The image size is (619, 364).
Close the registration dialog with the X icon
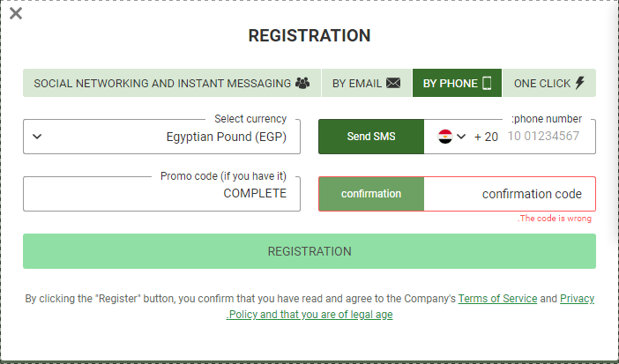[x=16, y=13]
